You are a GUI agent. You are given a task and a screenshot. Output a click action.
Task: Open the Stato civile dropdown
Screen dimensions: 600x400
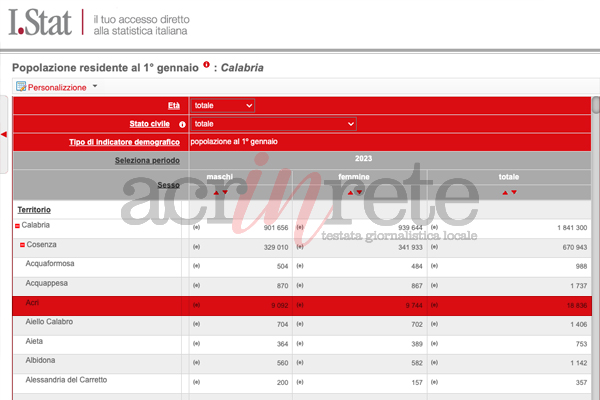pyautogui.click(x=274, y=124)
